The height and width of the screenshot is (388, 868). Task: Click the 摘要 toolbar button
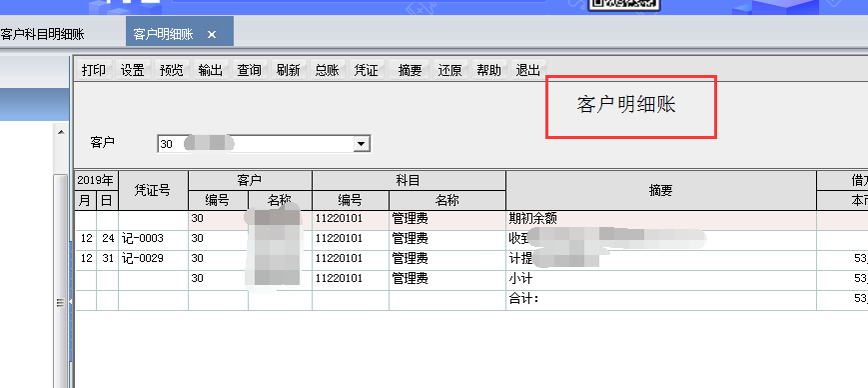tap(411, 70)
